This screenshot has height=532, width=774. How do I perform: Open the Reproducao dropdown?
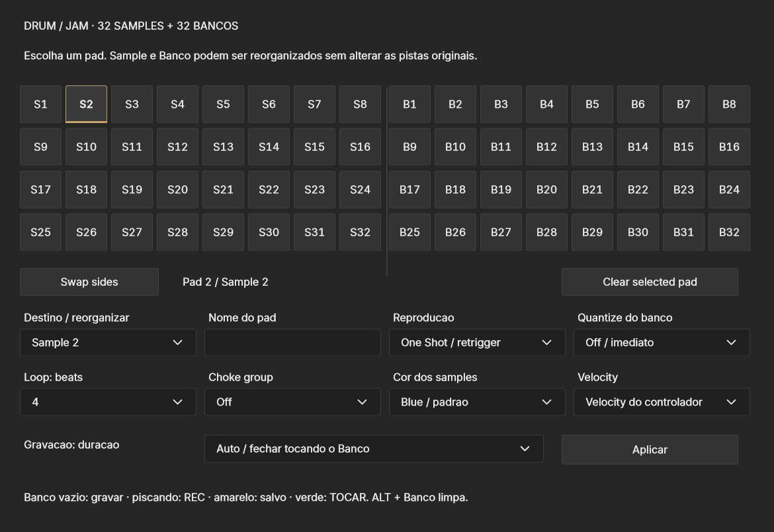coord(477,342)
